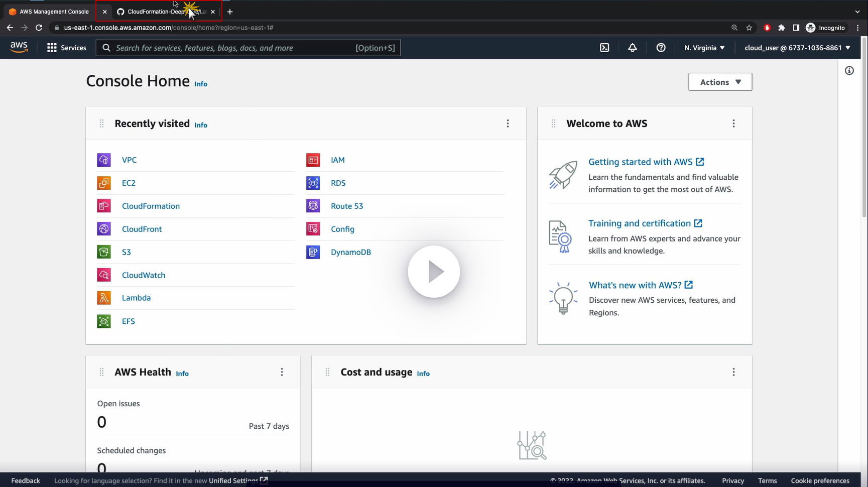Open Recently visited widget options menu

(x=508, y=124)
